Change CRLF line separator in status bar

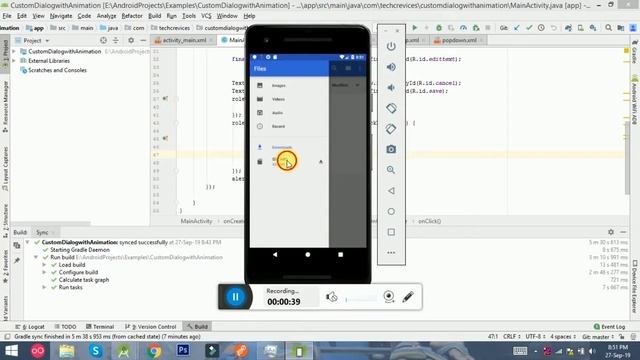click(511, 337)
